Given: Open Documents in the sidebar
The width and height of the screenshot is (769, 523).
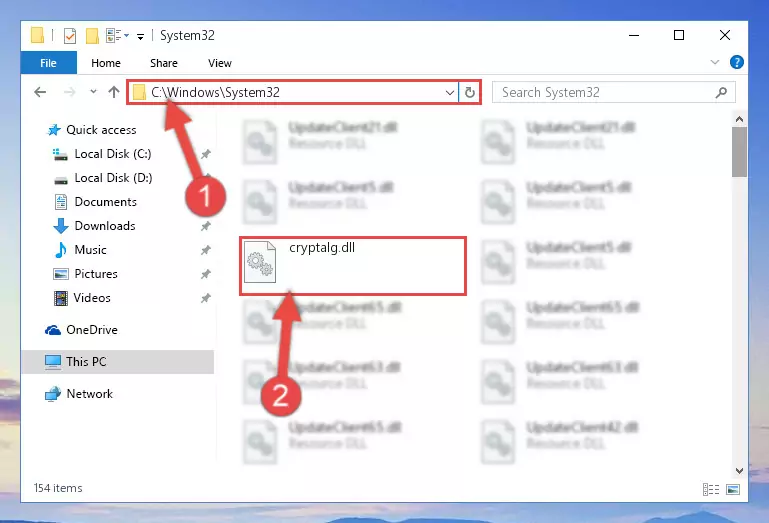Looking at the screenshot, I should pyautogui.click(x=105, y=202).
